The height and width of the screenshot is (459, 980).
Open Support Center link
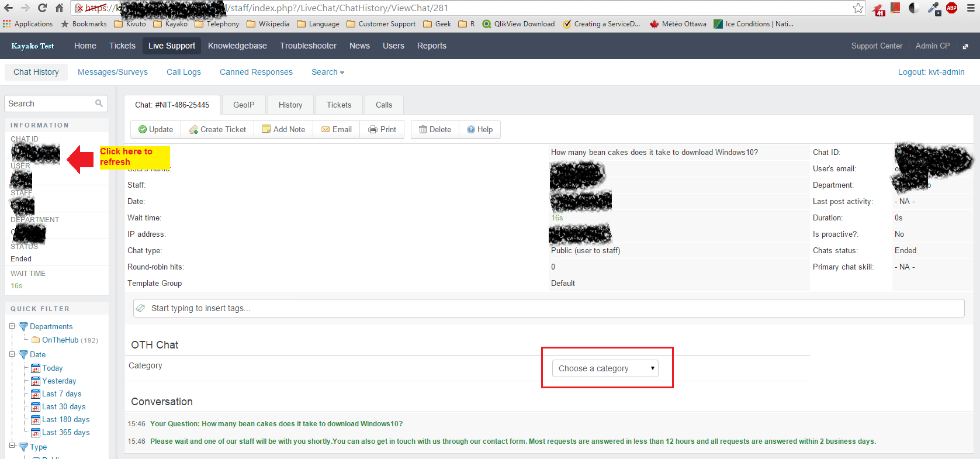877,46
